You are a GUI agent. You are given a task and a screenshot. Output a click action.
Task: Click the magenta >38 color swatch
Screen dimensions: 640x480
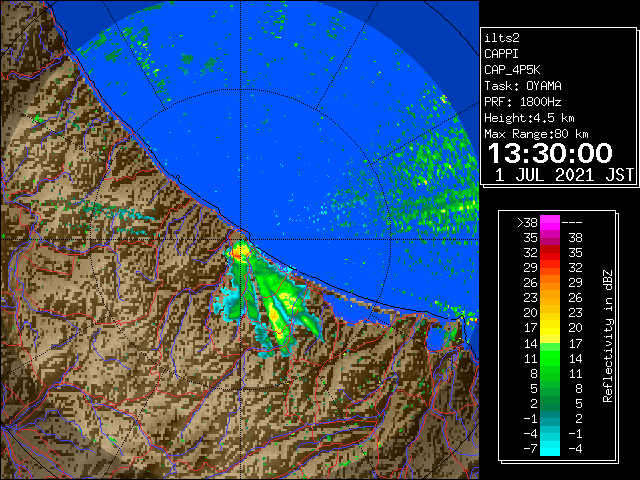[550, 223]
